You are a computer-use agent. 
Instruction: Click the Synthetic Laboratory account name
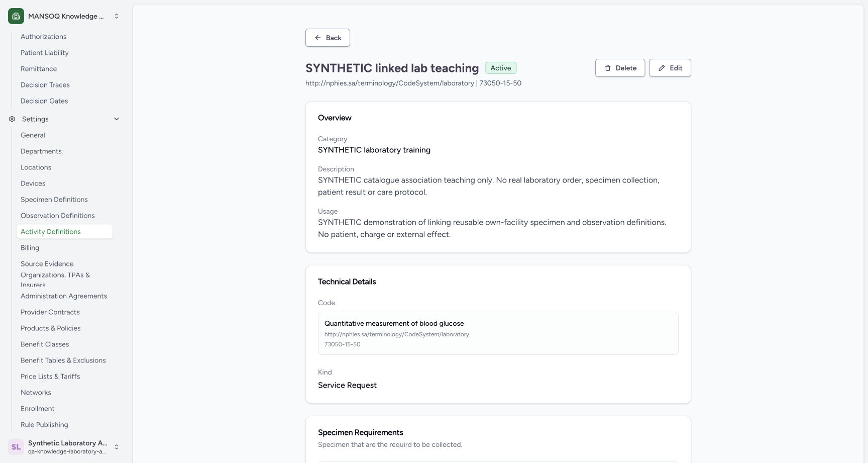click(68, 443)
